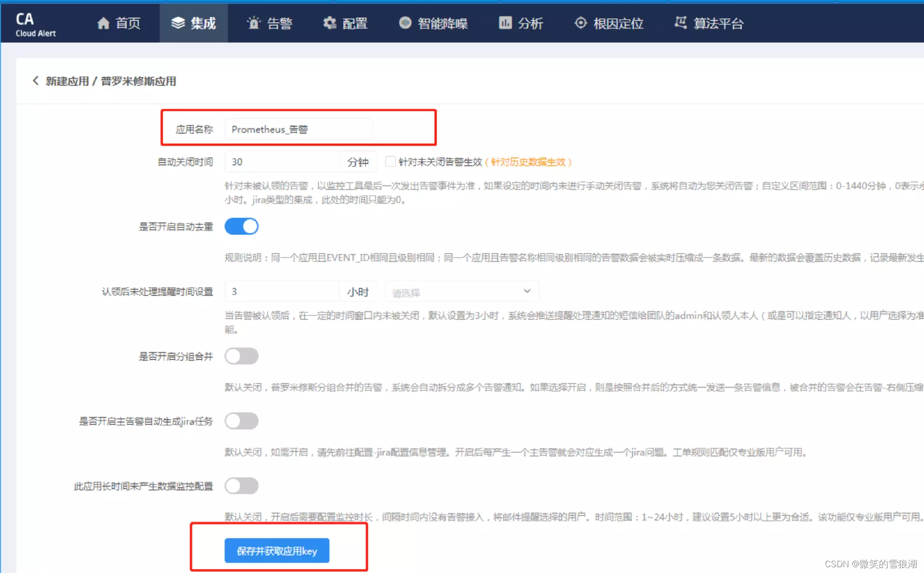Click the round icon beside 智能降噪
The width and height of the screenshot is (924, 573).
pos(405,23)
